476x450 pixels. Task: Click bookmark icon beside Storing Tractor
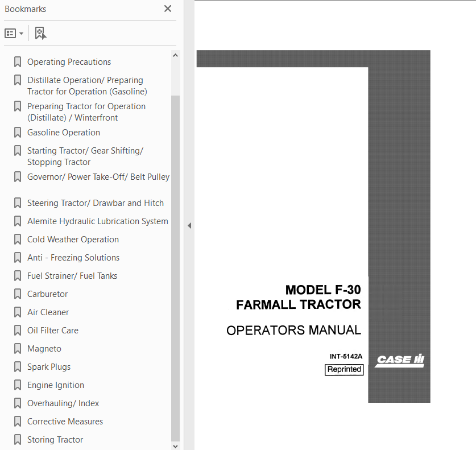click(x=18, y=440)
